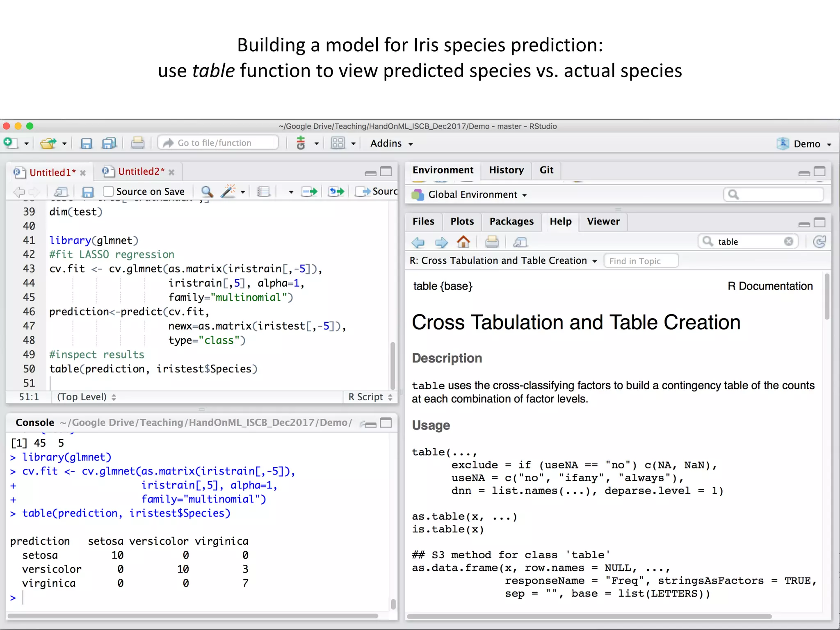Click the Save All documents icon
Screen dimensions: 840x630
(109, 143)
